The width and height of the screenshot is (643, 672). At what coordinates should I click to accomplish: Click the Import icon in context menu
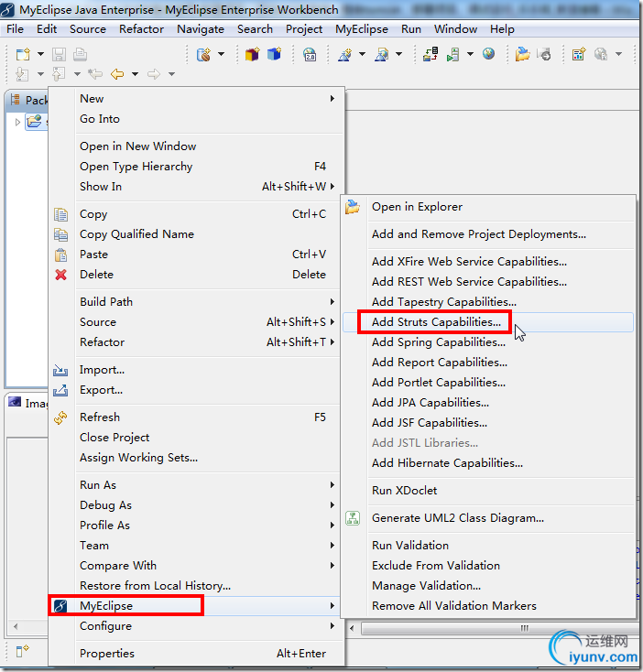pyautogui.click(x=60, y=370)
